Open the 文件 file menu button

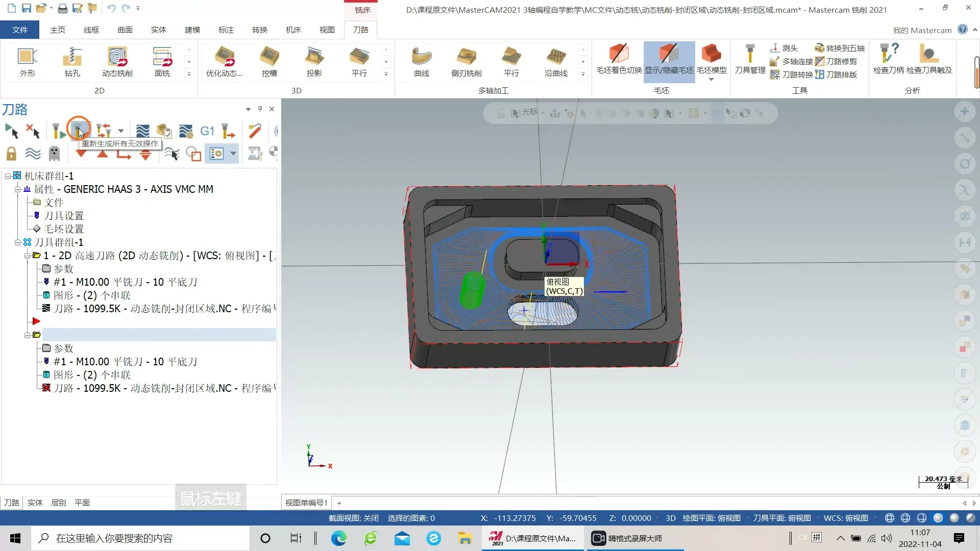coord(19,30)
